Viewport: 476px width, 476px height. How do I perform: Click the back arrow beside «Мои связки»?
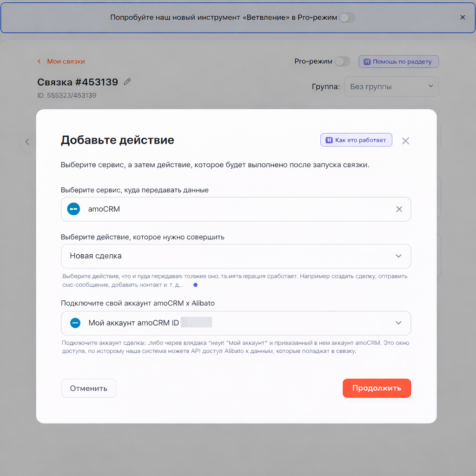point(40,61)
